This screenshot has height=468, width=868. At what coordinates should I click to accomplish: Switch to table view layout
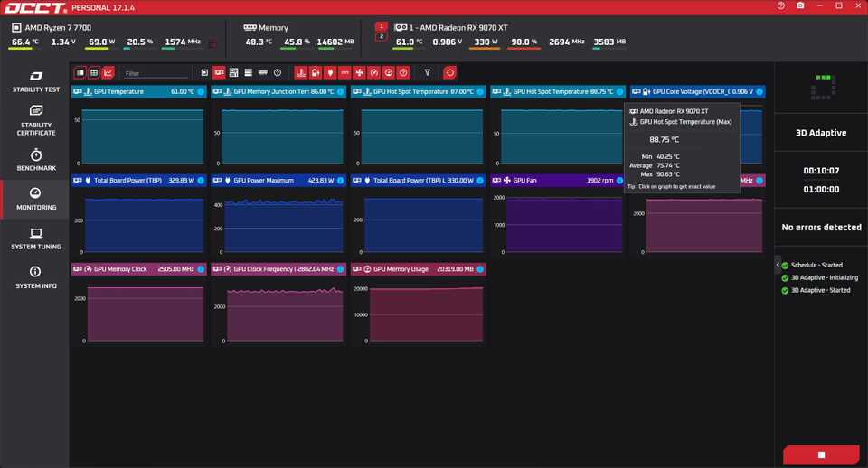point(94,72)
